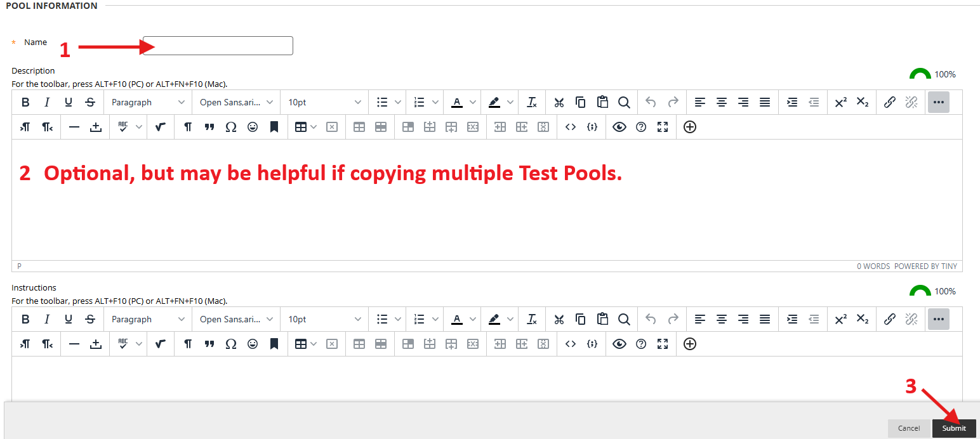The image size is (980, 439).
Task: Insert numbered list in Description editor
Action: click(x=419, y=102)
